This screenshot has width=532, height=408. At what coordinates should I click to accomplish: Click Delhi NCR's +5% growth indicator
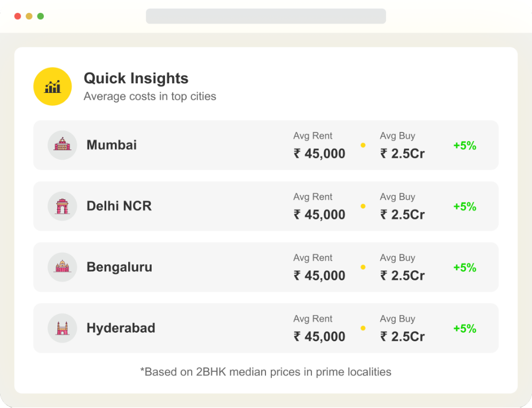[465, 207]
